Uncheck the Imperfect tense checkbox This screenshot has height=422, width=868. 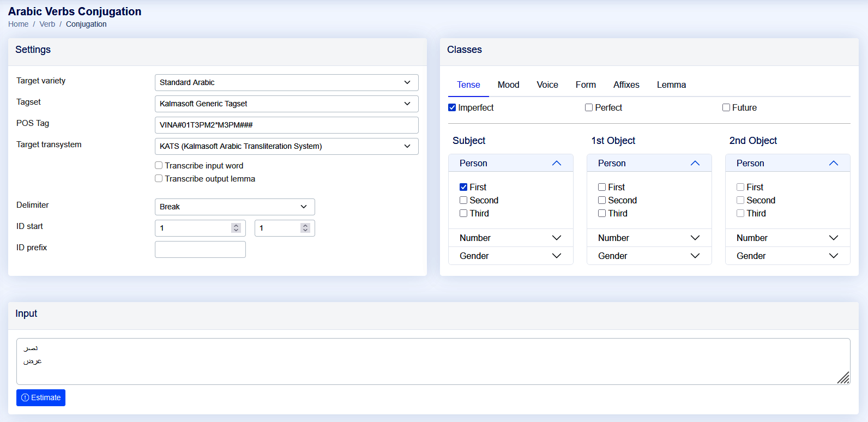452,107
